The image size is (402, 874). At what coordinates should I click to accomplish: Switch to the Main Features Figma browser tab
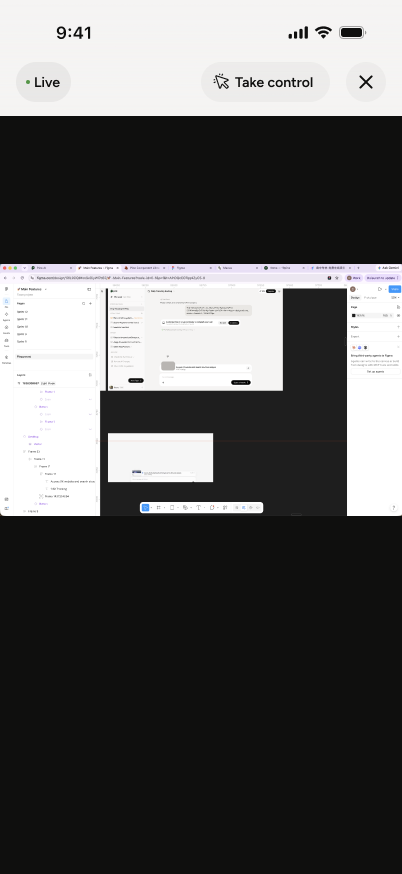coord(96,268)
